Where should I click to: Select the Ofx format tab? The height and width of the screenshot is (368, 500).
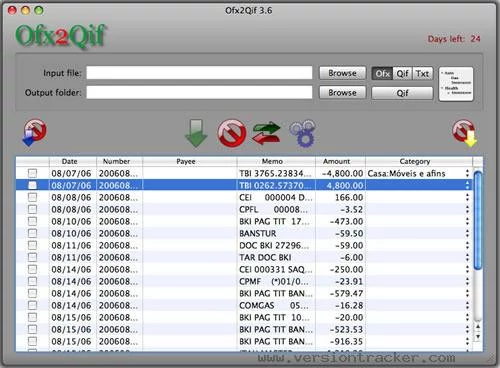click(x=382, y=73)
